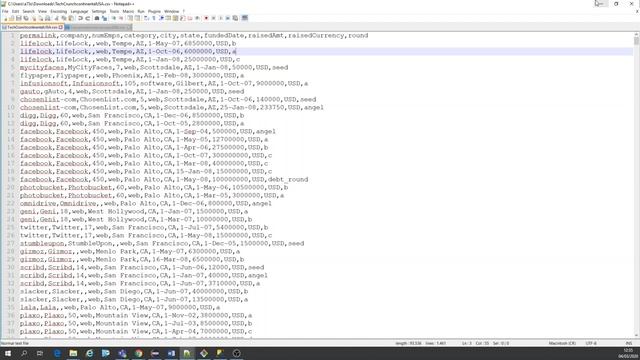
Task: Click the infusionsoft row text
Action: pos(164,83)
